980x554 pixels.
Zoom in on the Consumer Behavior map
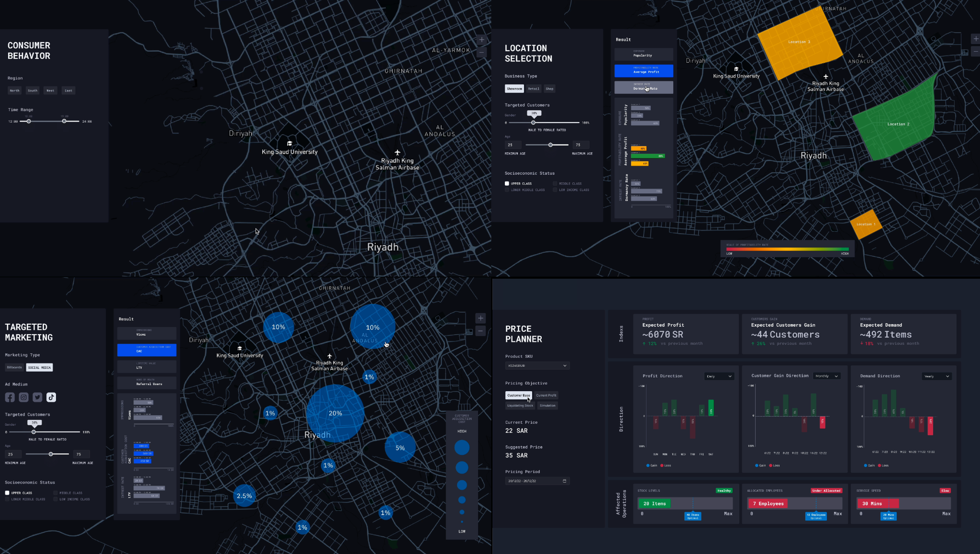click(x=482, y=40)
